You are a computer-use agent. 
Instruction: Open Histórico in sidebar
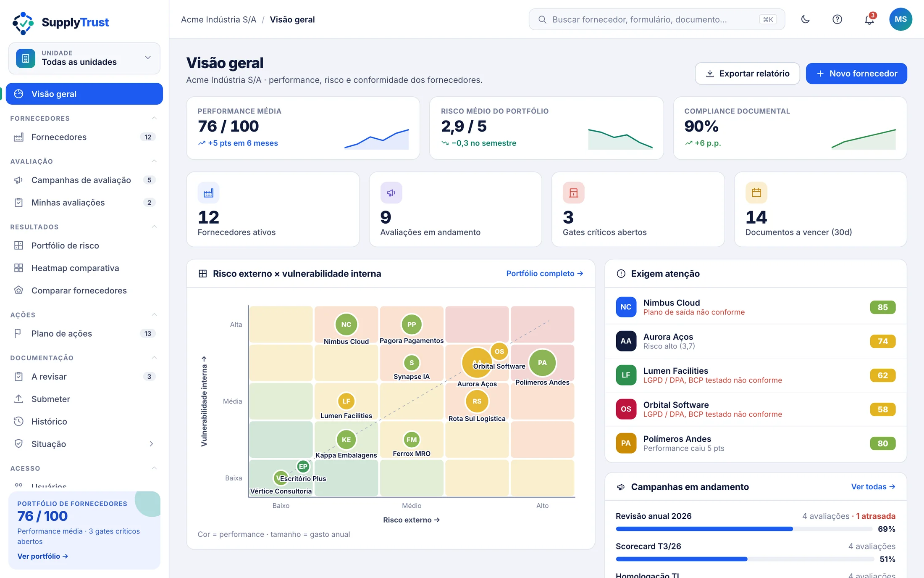[84, 422]
